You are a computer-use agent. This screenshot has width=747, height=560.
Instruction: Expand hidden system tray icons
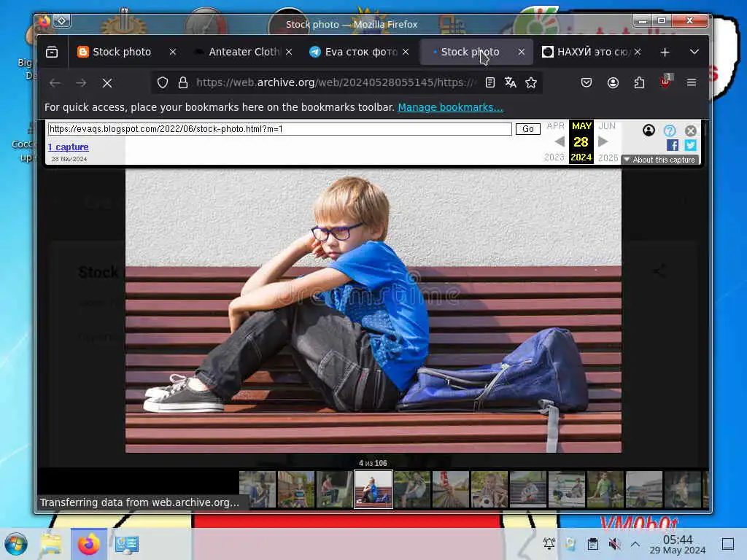(635, 544)
